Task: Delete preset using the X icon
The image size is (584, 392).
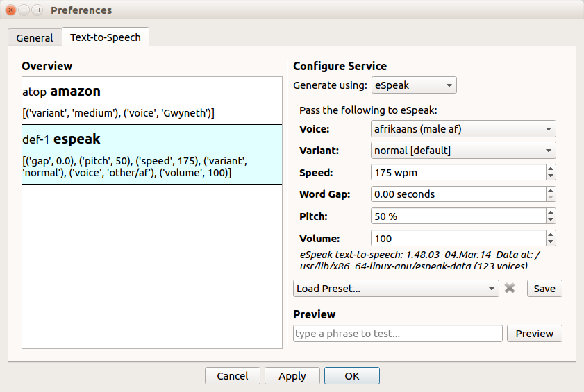Action: pos(510,288)
